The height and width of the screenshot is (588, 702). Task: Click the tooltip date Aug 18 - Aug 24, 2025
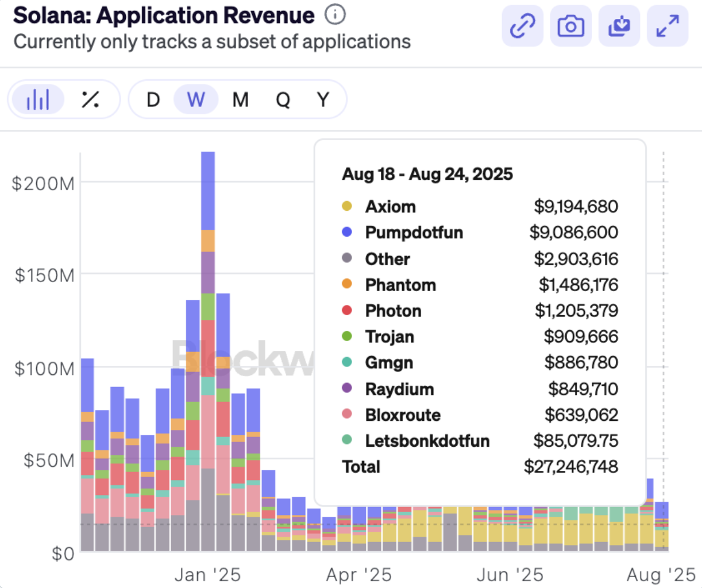click(427, 174)
